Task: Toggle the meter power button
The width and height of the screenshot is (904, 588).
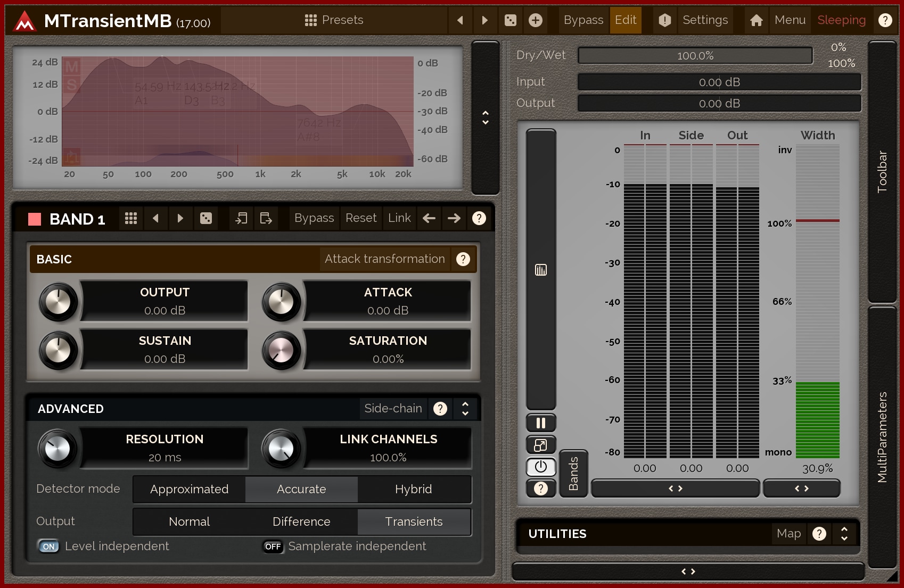Action: tap(540, 467)
